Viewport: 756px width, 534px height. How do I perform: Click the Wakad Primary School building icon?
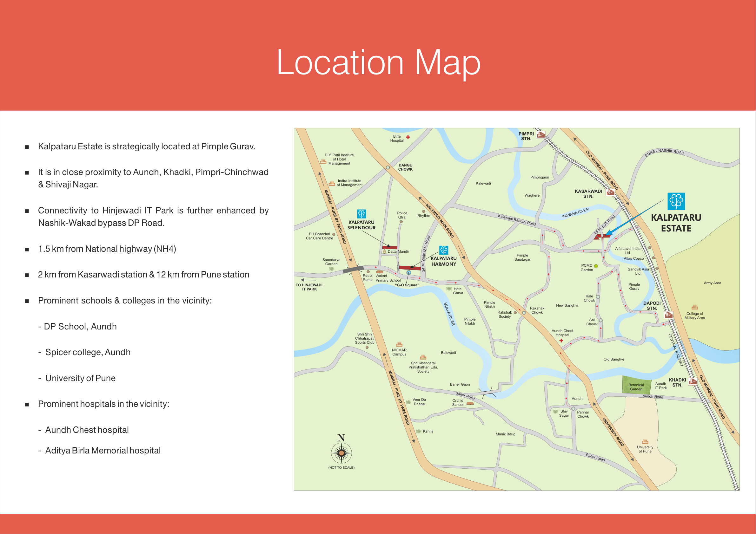coord(379,271)
